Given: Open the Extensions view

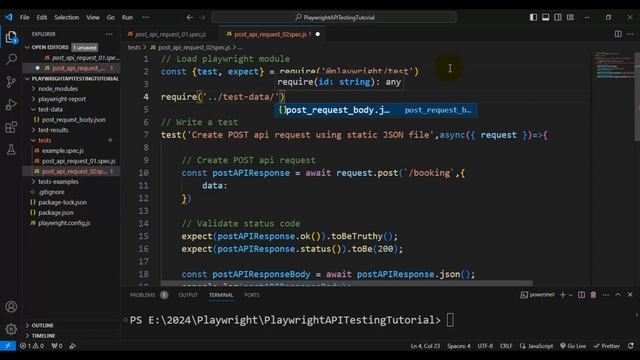Looking at the screenshot, I should pos(11,127).
